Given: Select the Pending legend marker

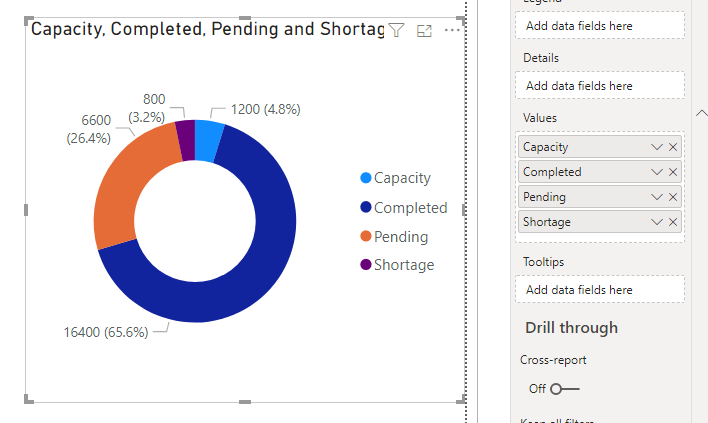Looking at the screenshot, I should click(x=366, y=236).
